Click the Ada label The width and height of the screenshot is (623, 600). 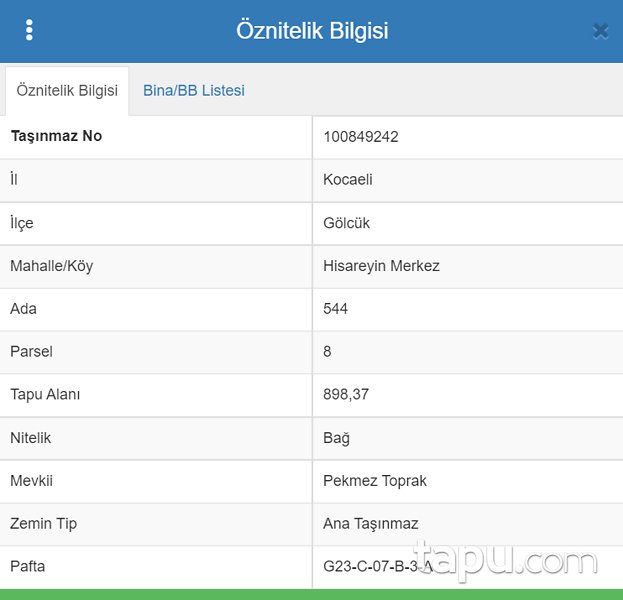coord(23,309)
